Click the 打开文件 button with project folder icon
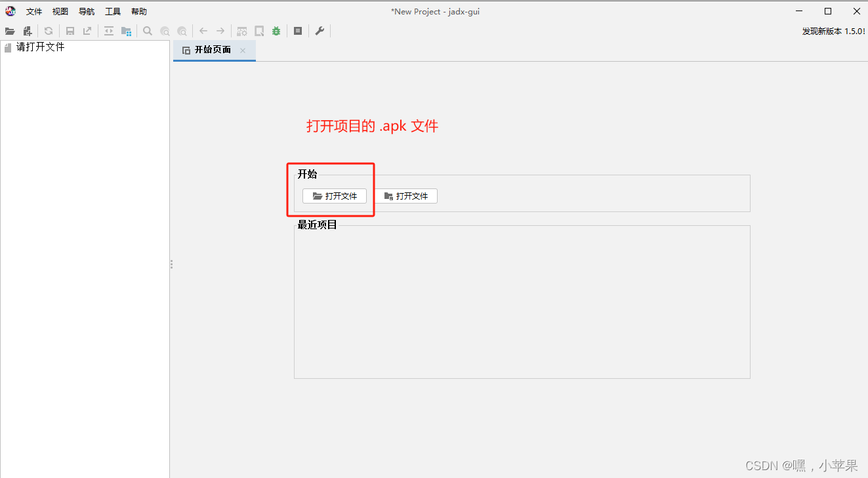Image resolution: width=868 pixels, height=478 pixels. 405,196
